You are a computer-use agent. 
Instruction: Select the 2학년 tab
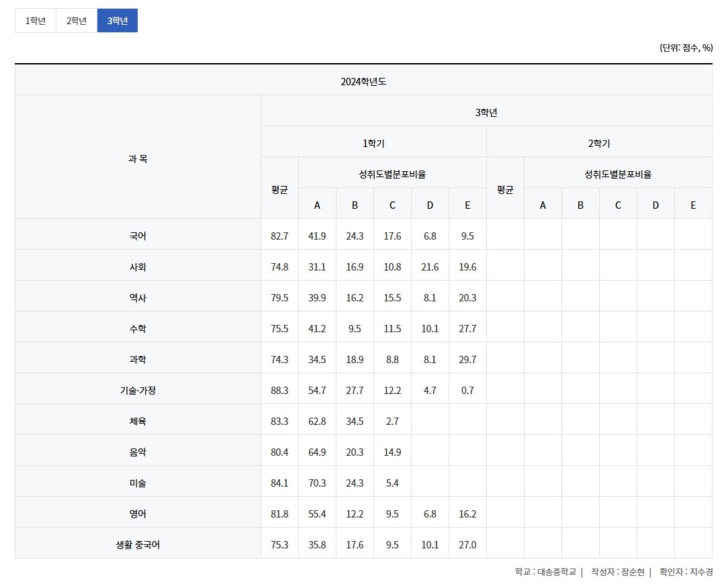tap(77, 21)
